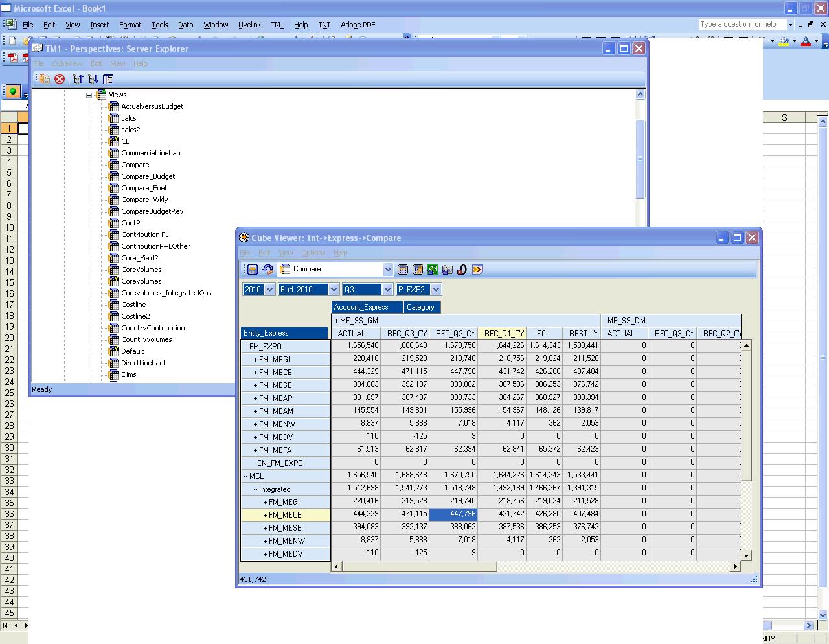Click the Type a question for help box
Screen dimensions: 829x644
742,25
